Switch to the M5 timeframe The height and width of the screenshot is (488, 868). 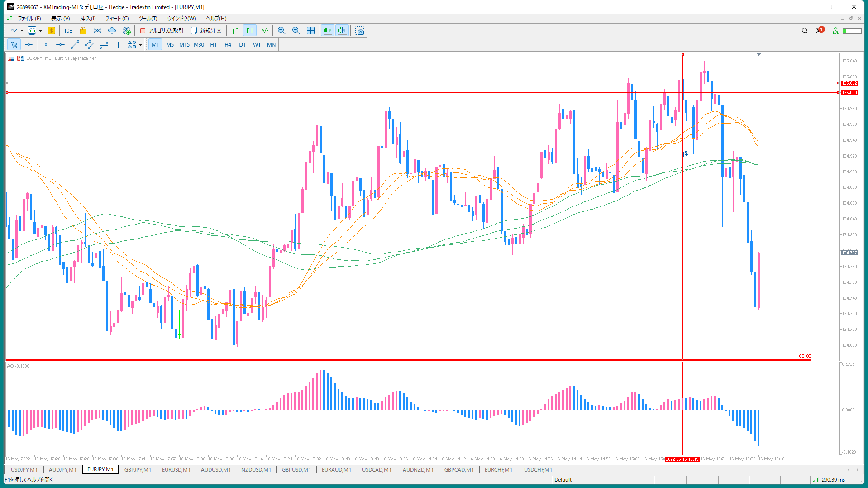170,44
